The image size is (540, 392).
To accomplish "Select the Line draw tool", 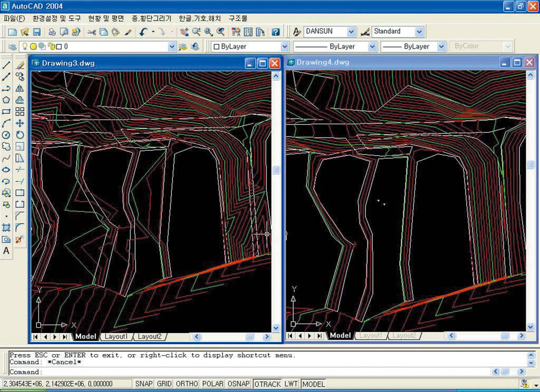I will point(6,65).
